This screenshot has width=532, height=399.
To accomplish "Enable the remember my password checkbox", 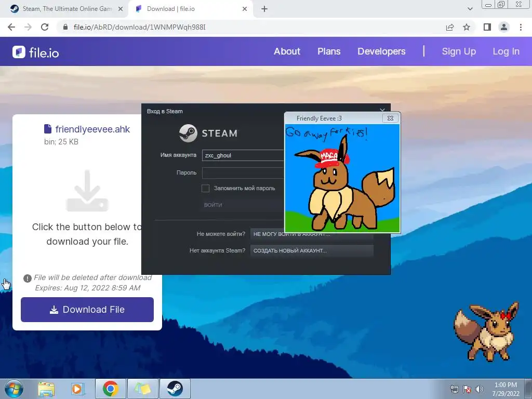I will coord(205,188).
